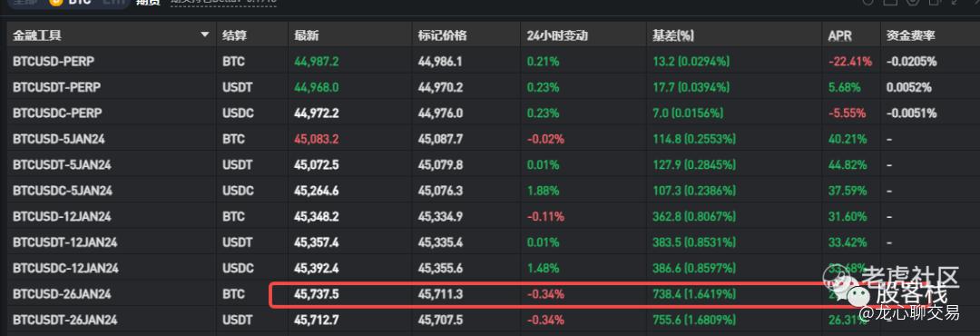Image resolution: width=980 pixels, height=336 pixels.
Task: Click the 期货 tab above the table
Action: pos(148,3)
